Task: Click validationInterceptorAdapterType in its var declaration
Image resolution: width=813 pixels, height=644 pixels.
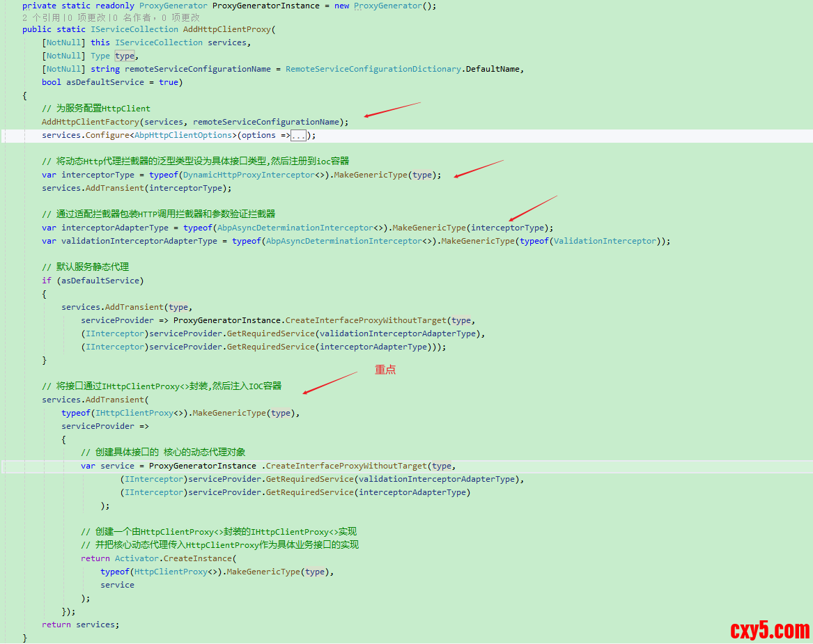Action: click(139, 241)
